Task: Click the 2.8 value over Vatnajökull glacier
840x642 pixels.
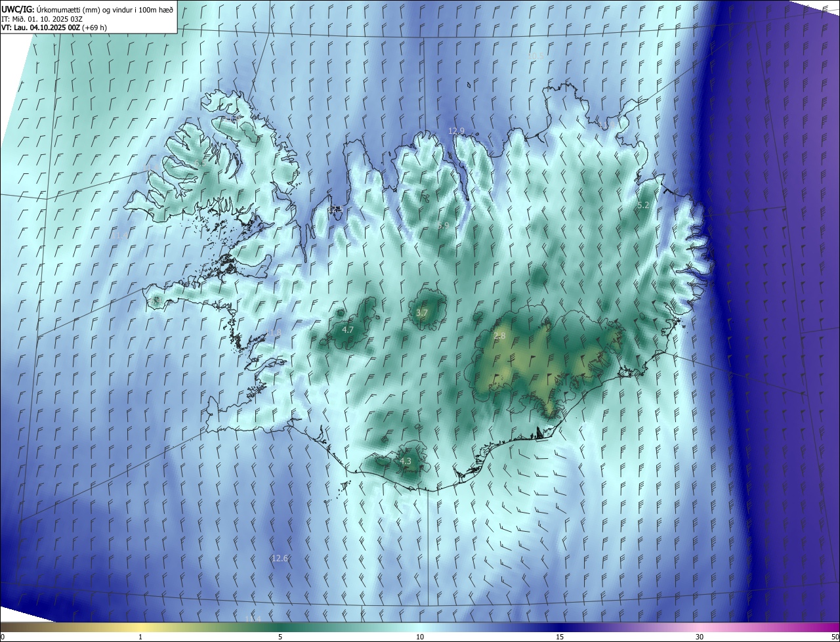Action: [499, 336]
